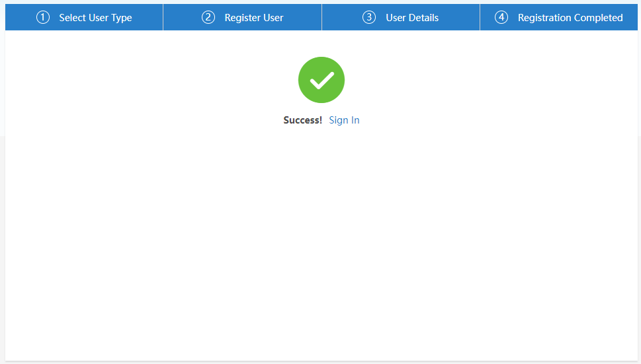Open the Register User step
Viewport: 641px width, 364px height.
click(x=242, y=18)
